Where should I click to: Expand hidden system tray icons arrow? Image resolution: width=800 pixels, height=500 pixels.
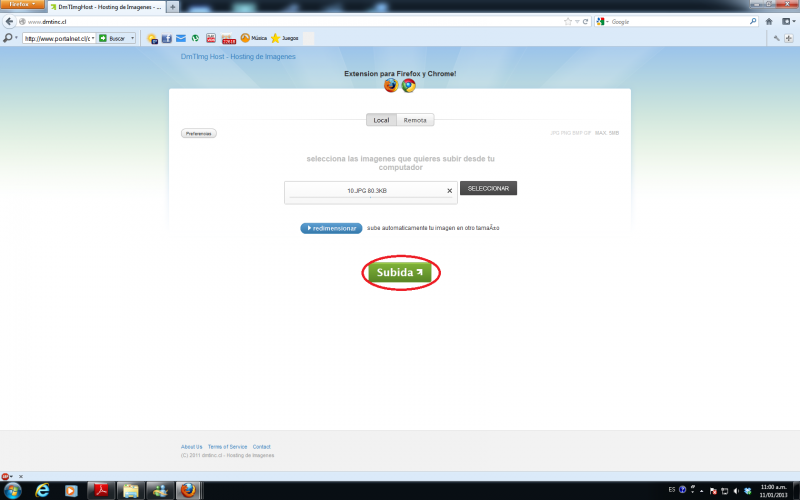click(x=702, y=491)
